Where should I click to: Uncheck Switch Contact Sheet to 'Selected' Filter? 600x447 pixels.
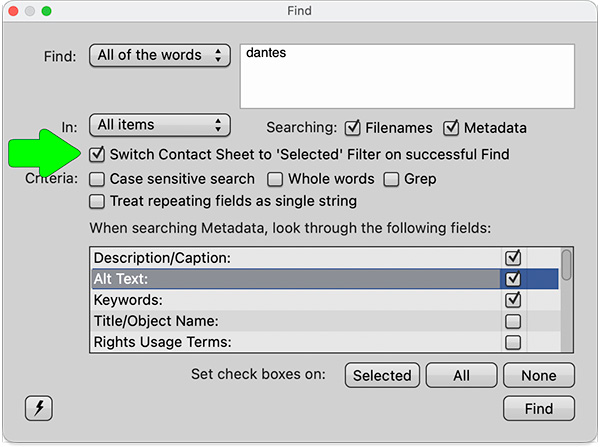pos(97,155)
